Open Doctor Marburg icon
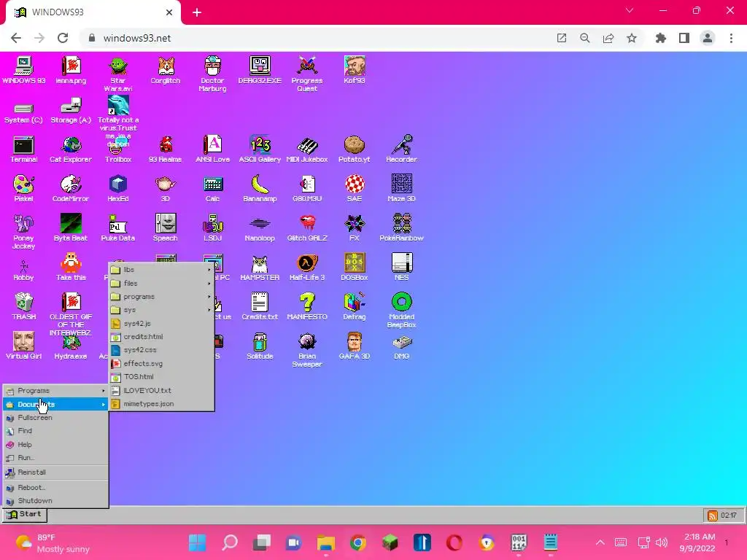The image size is (747, 560). 212,74
